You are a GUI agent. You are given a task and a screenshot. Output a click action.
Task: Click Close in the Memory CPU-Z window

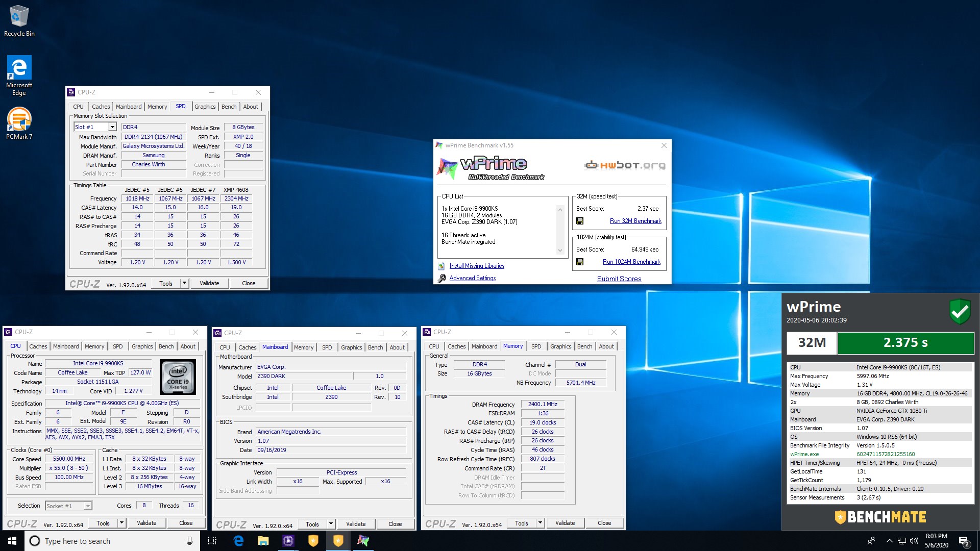point(604,523)
